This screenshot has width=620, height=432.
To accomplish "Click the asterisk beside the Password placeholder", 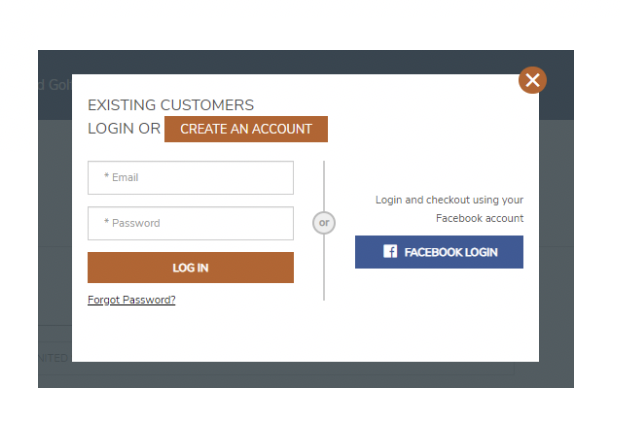I will 106,221.
